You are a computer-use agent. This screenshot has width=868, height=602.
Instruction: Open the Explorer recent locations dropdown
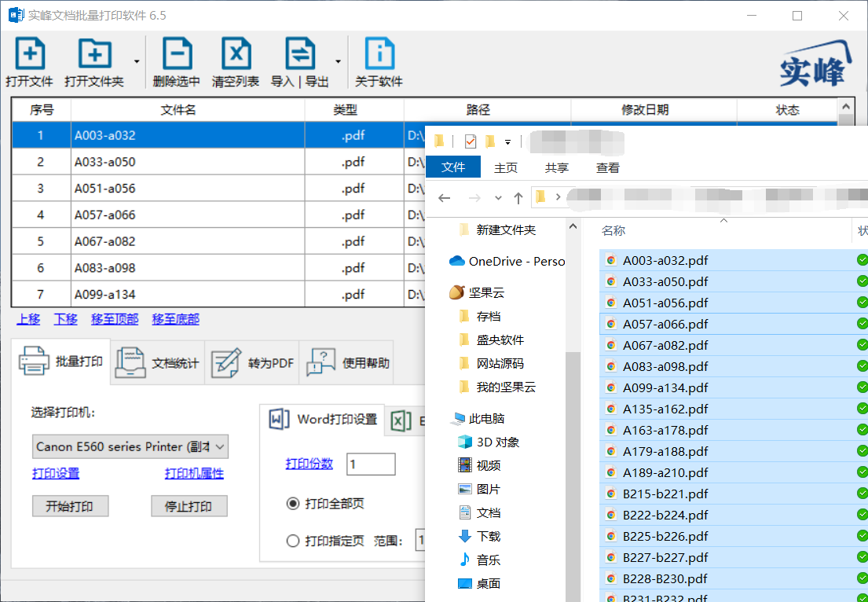tap(498, 198)
